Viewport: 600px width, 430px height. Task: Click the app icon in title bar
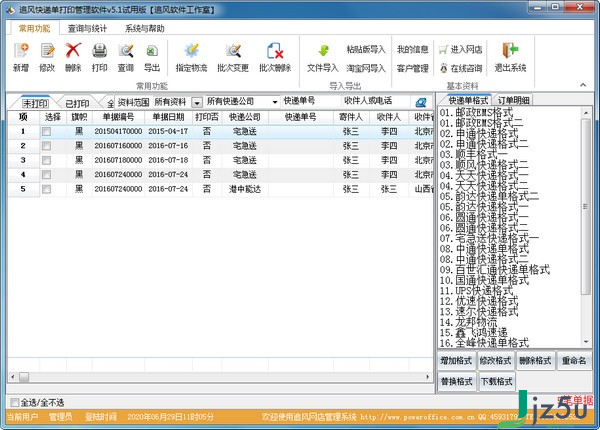[x=11, y=9]
